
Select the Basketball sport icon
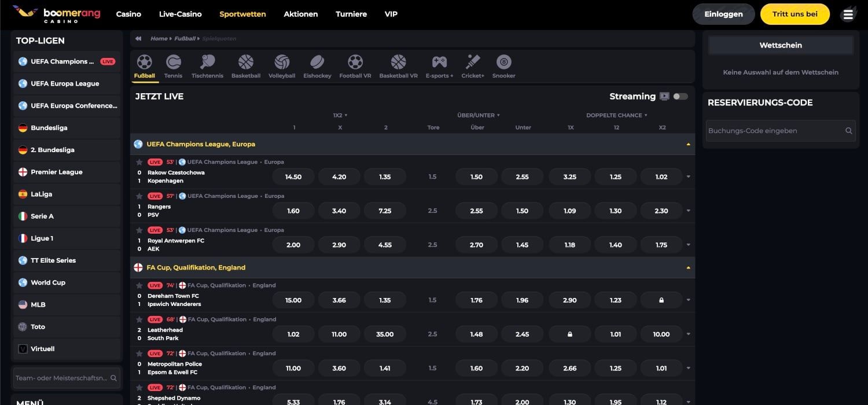click(245, 64)
